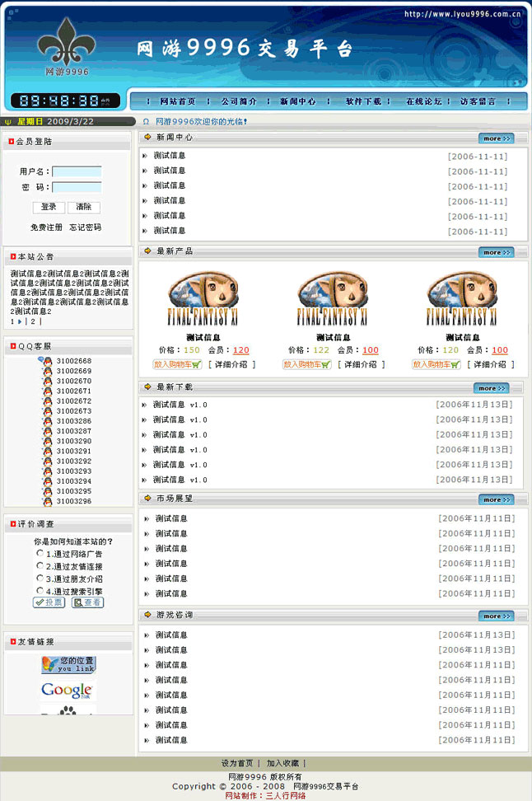
Task: Submit poll with 投票 button
Action: [49, 602]
